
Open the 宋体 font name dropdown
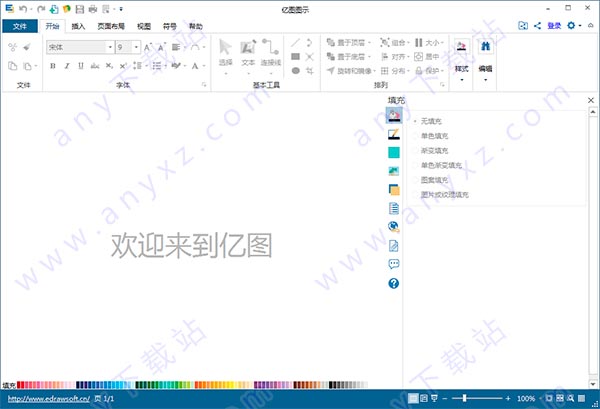[x=110, y=47]
